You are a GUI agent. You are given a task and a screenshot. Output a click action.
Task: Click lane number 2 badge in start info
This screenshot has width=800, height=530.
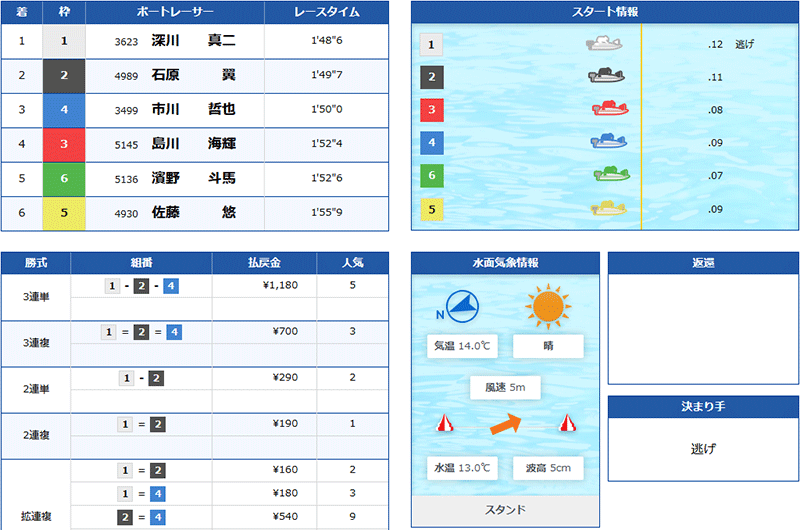432,77
